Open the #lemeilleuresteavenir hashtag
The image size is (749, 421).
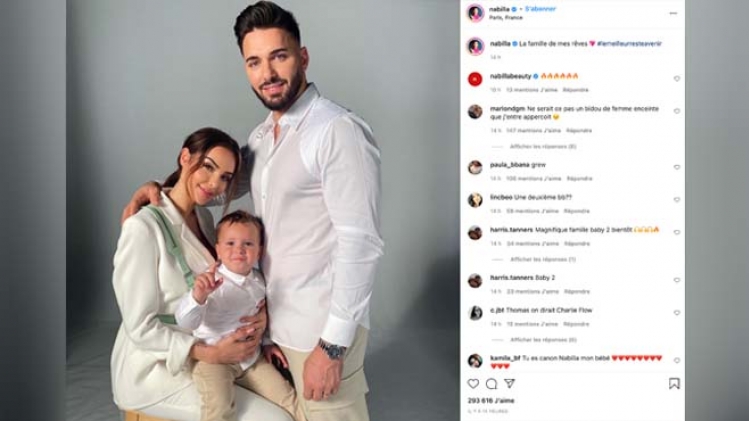629,43
